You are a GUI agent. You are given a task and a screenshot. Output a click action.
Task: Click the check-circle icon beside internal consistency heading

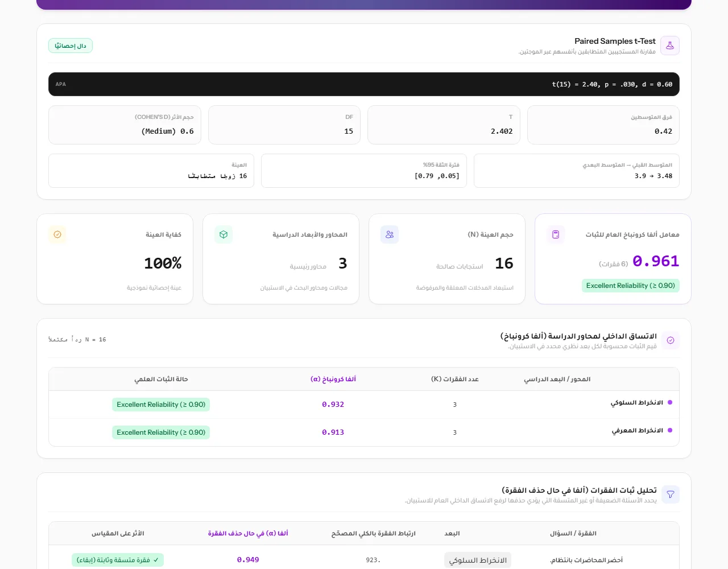click(x=671, y=340)
